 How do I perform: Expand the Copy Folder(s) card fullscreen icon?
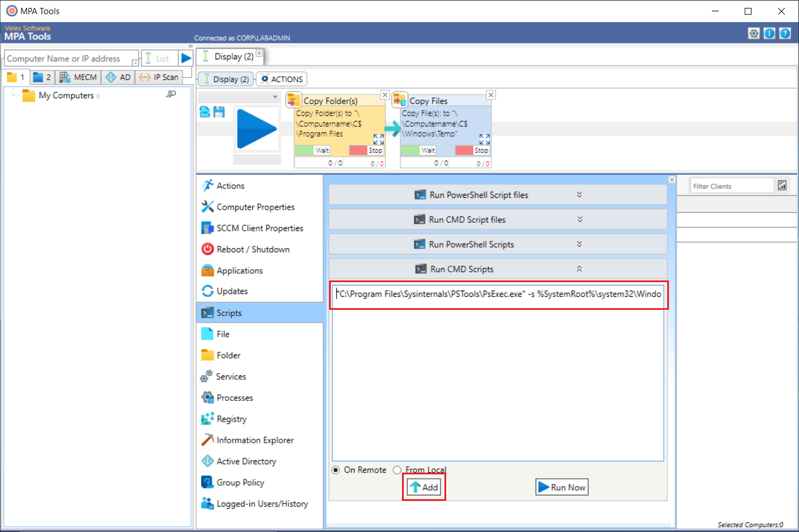point(378,139)
